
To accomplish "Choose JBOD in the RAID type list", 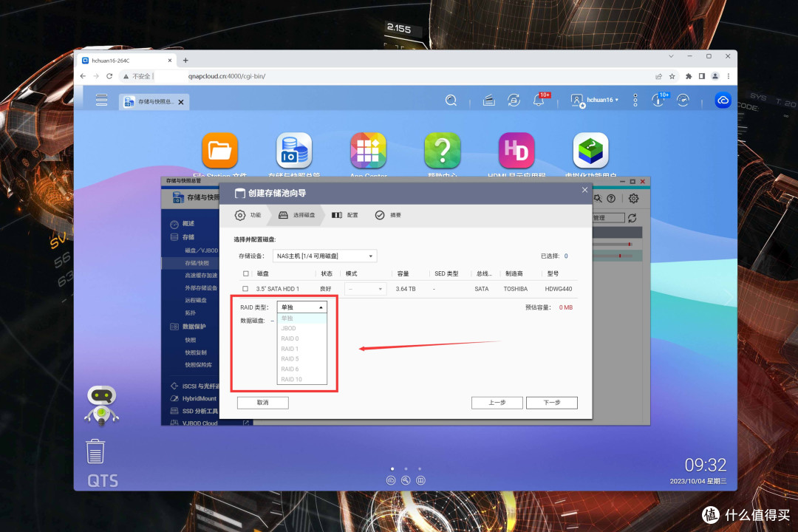I will [301, 328].
